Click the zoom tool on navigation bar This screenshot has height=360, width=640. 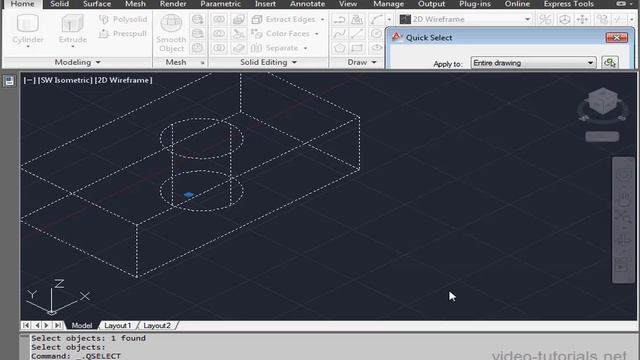point(624,217)
